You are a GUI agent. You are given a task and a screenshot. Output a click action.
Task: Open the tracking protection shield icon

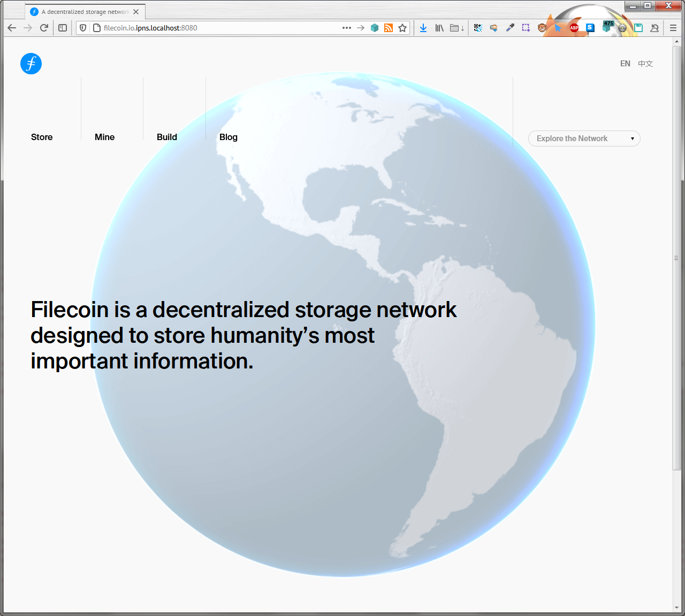click(x=83, y=28)
